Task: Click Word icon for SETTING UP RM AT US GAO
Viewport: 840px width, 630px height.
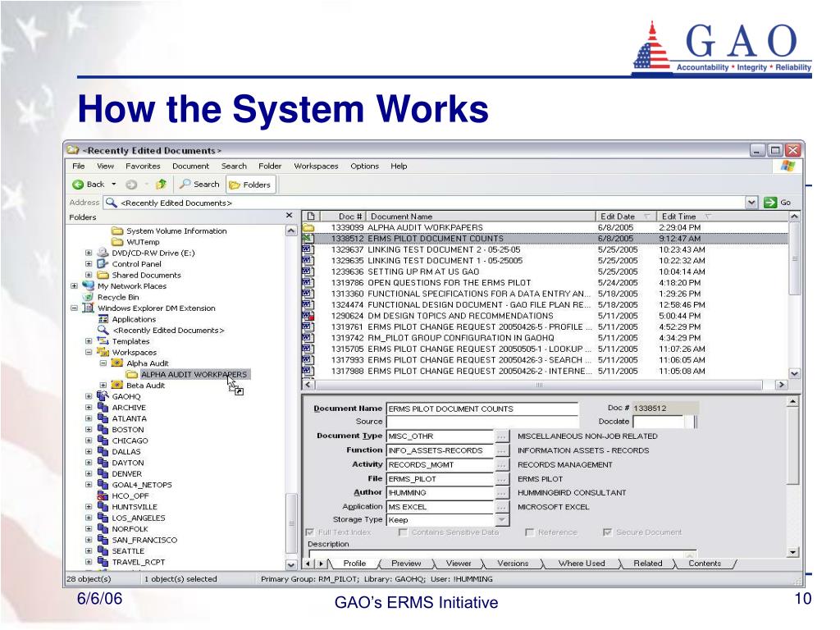Action: point(308,271)
